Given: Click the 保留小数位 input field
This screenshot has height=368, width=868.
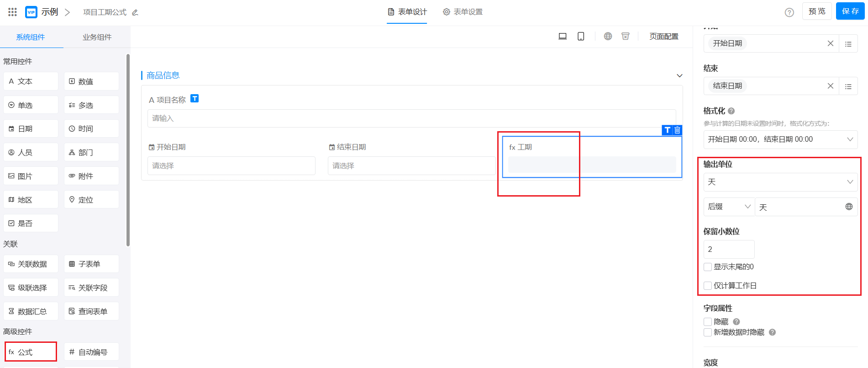Looking at the screenshot, I should tap(728, 249).
